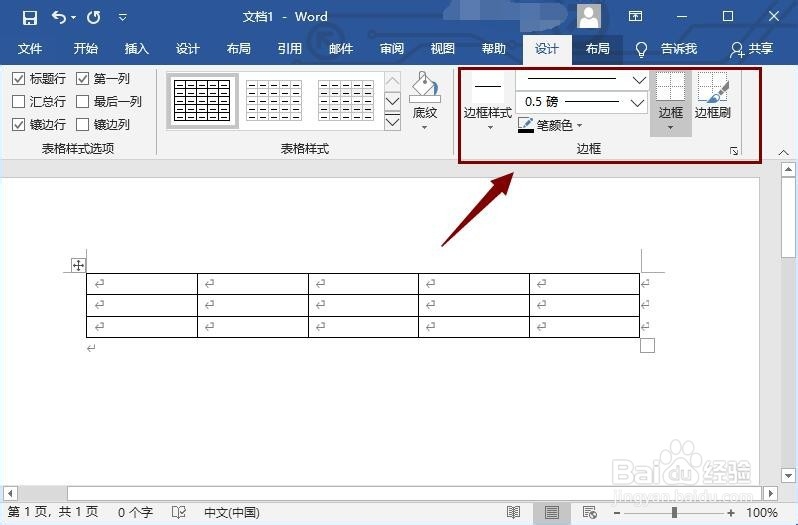Click the 共享 (Share) button
This screenshot has height=525, width=798.
click(x=752, y=49)
